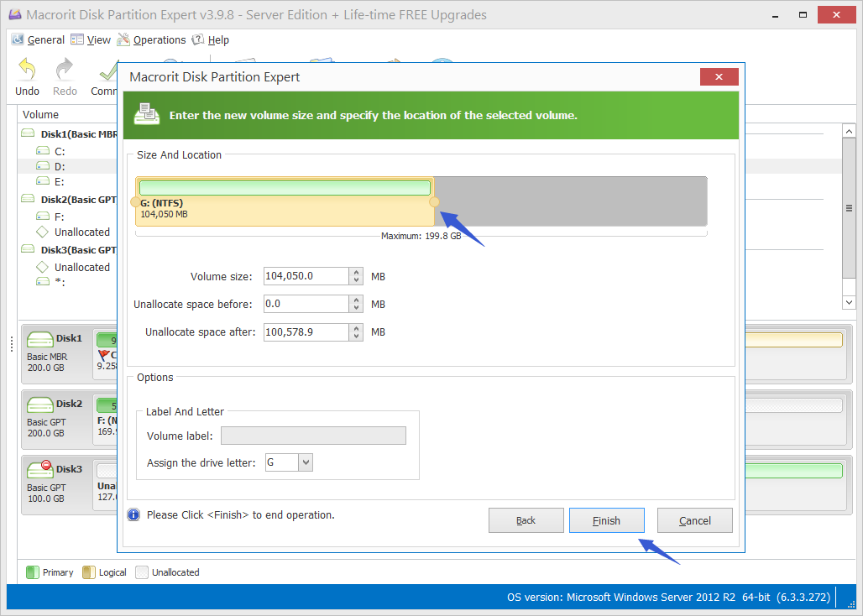This screenshot has width=863, height=616.
Task: Select the C: volume row
Action: click(x=60, y=151)
